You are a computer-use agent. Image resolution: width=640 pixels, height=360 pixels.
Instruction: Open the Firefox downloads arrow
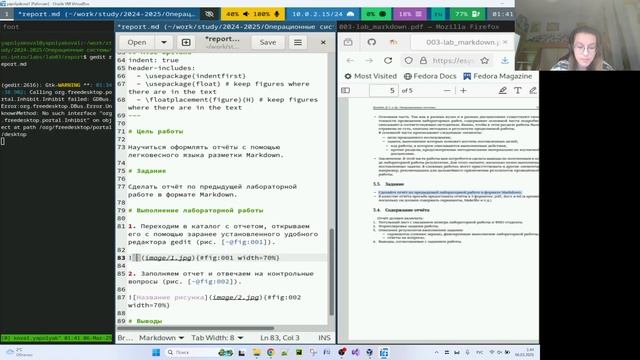505,60
